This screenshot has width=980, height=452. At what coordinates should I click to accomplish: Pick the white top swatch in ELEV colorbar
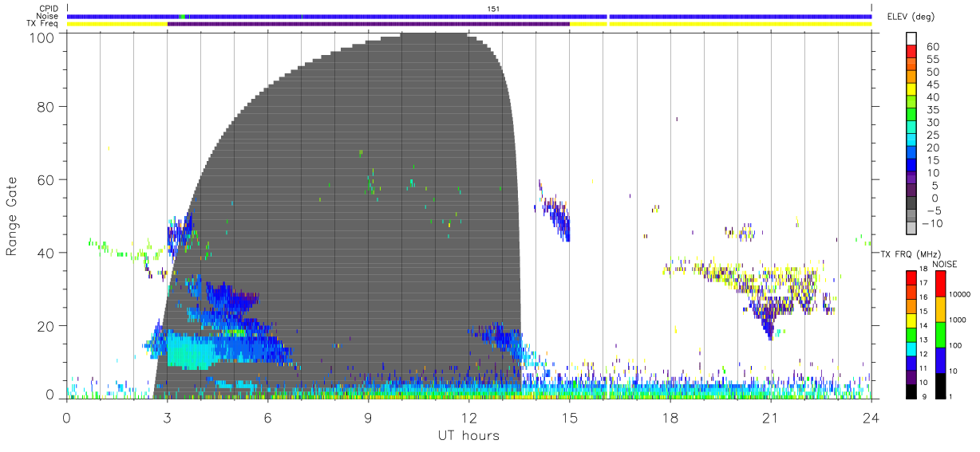click(x=911, y=38)
